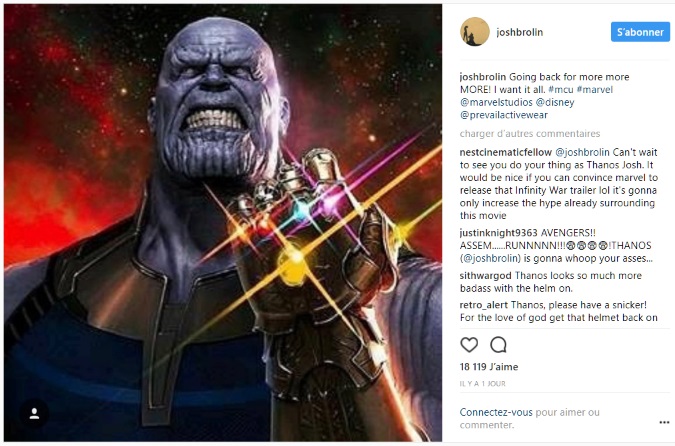Viewport: 675px width, 446px height.
Task: Visit @marvelstudios mention
Action: [496, 102]
